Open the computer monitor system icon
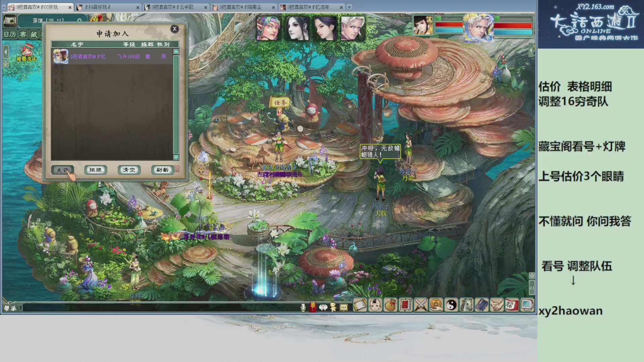The height and width of the screenshot is (362, 644). coord(527,305)
